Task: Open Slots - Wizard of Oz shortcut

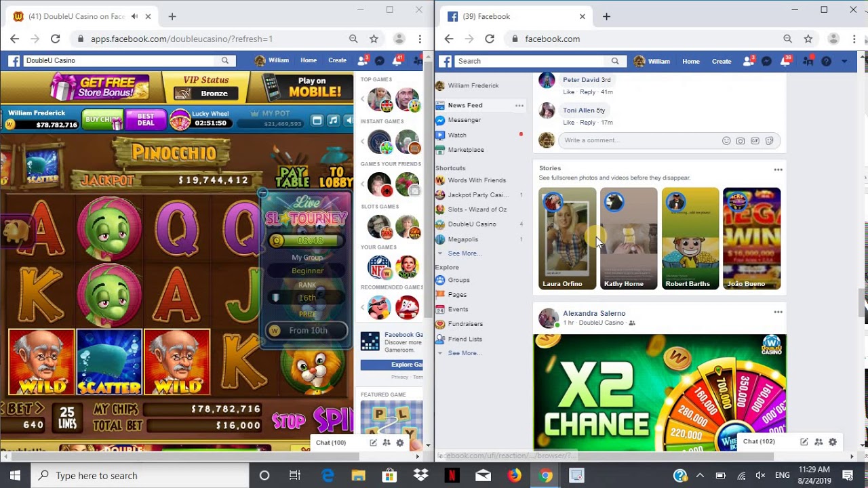Action: (477, 209)
